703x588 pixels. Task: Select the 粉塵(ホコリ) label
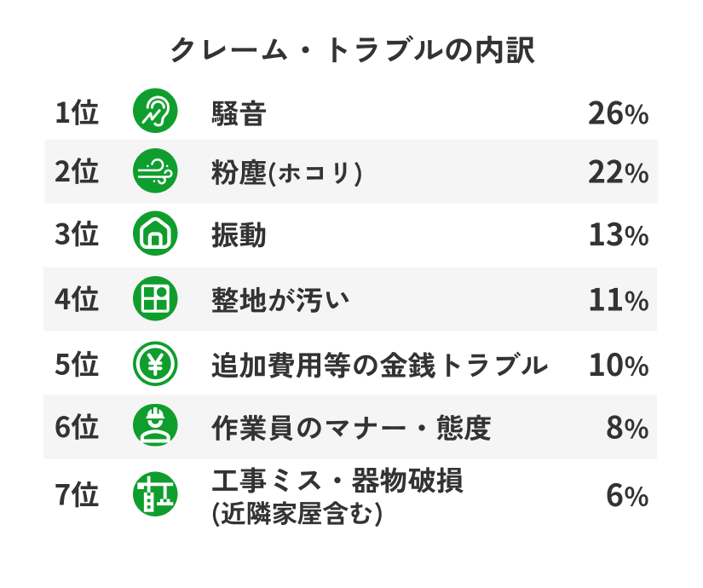pos(287,173)
